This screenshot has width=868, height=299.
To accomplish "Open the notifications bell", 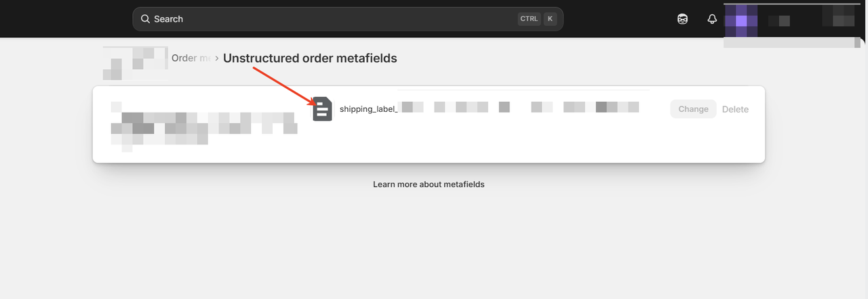I will [712, 19].
